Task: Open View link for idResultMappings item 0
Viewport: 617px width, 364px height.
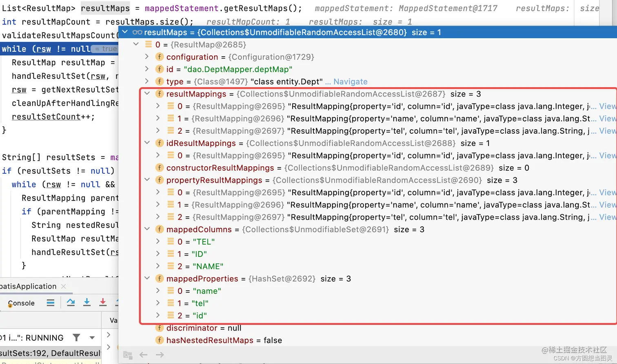Action: click(x=608, y=155)
